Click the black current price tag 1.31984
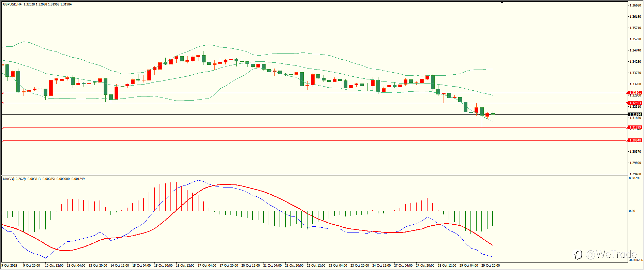The image size is (644, 270). click(635, 115)
